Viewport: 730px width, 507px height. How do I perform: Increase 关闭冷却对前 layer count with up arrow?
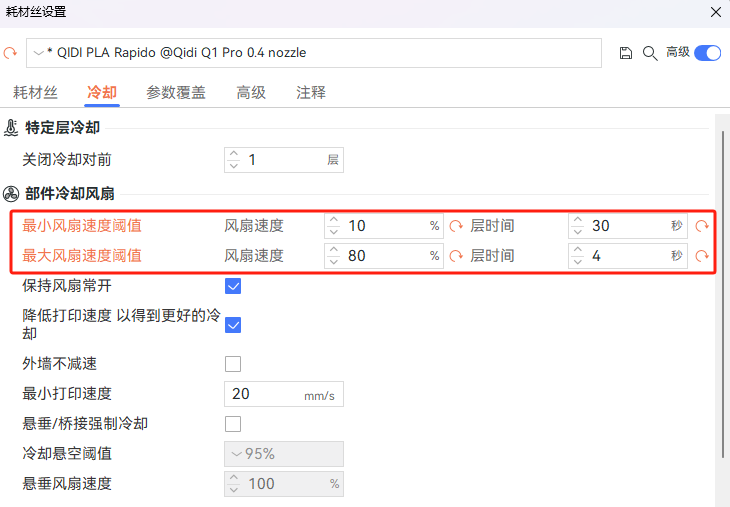coord(234,154)
